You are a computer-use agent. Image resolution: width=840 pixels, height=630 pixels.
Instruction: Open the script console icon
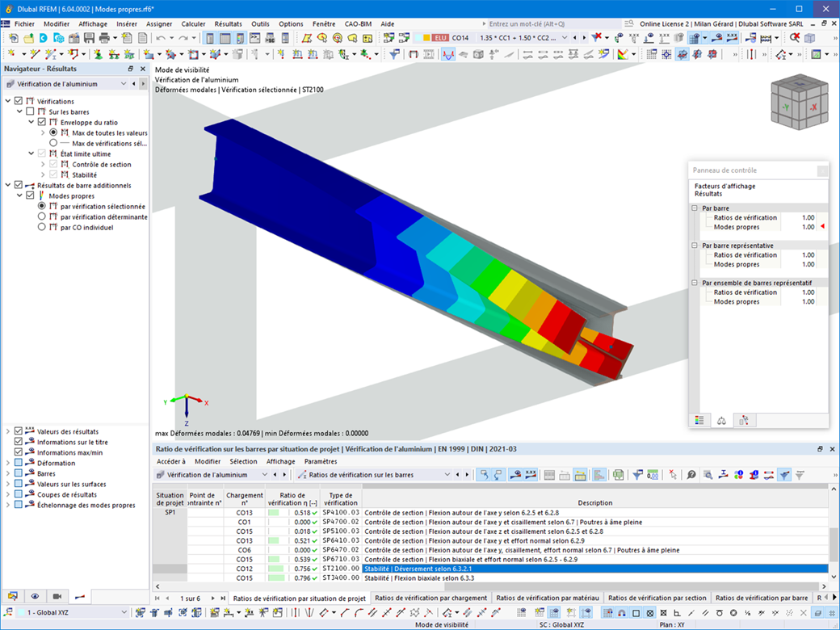(255, 38)
